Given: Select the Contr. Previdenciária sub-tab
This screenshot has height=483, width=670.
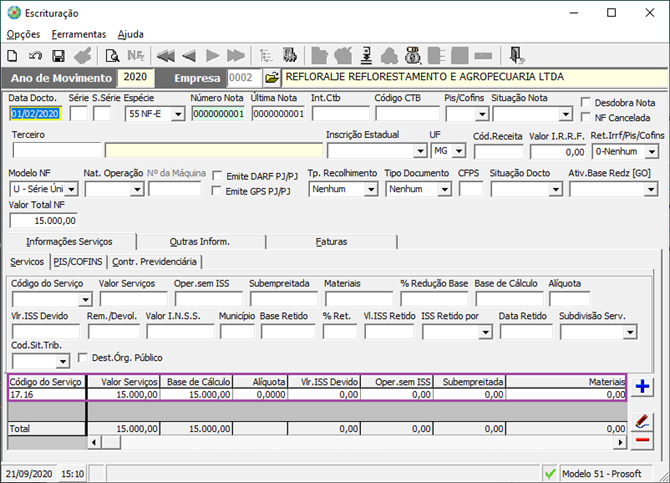Looking at the screenshot, I should (154, 262).
